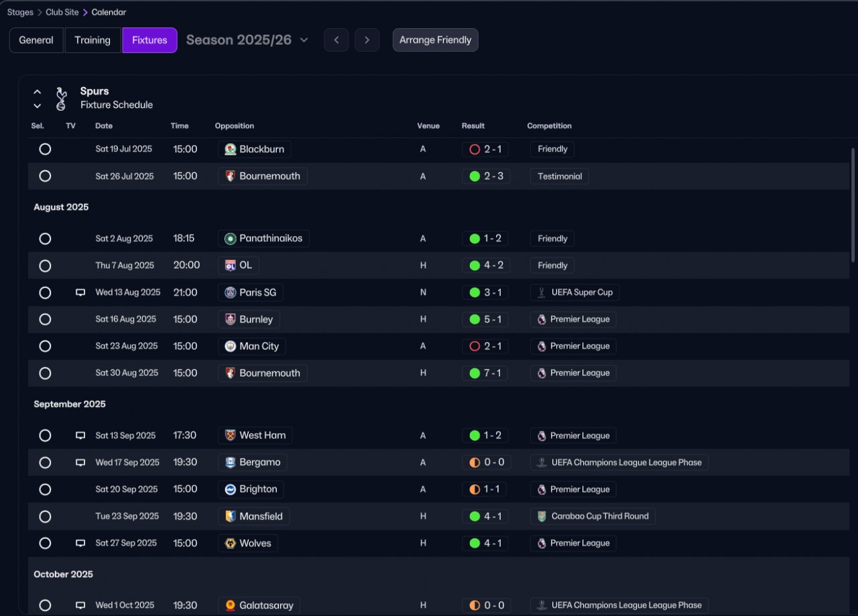Click the Blackburn club badge icon
The width and height of the screenshot is (858, 616).
231,149
